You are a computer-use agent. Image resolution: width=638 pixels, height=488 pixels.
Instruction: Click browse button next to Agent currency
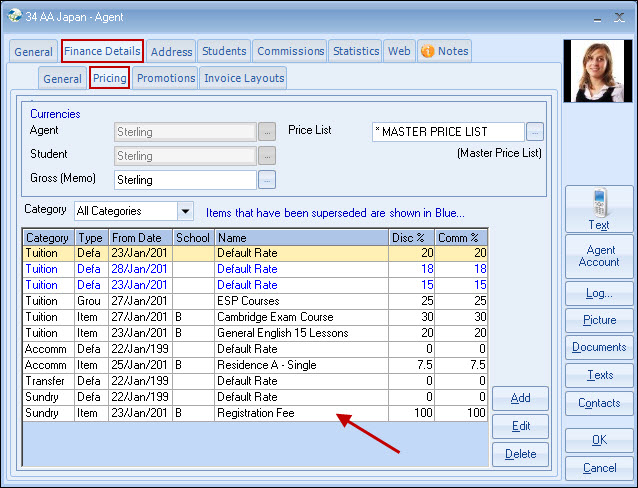tap(267, 131)
